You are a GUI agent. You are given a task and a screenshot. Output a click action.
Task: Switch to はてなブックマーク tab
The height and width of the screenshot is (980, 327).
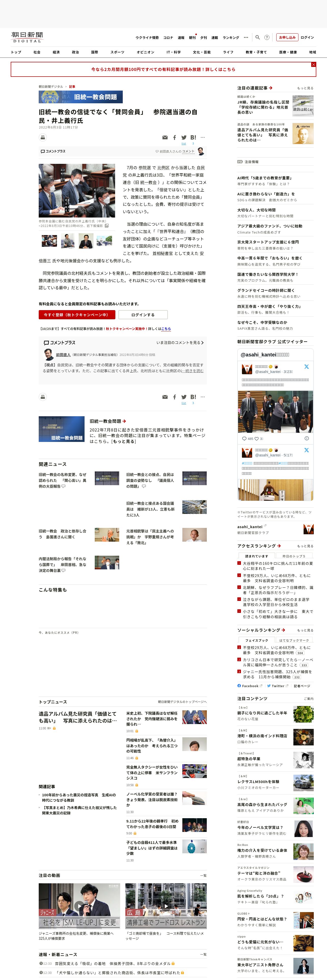pos(294,640)
